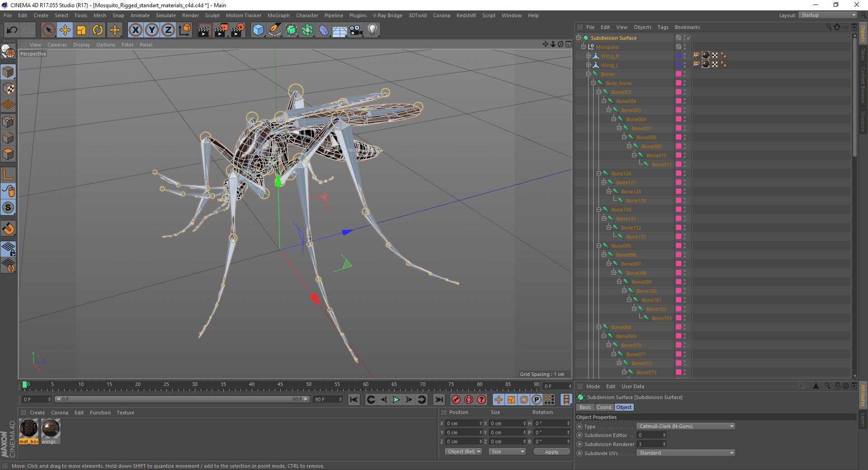The image size is (868, 470).
Task: Open the MoGraph menu
Action: pyautogui.click(x=278, y=15)
